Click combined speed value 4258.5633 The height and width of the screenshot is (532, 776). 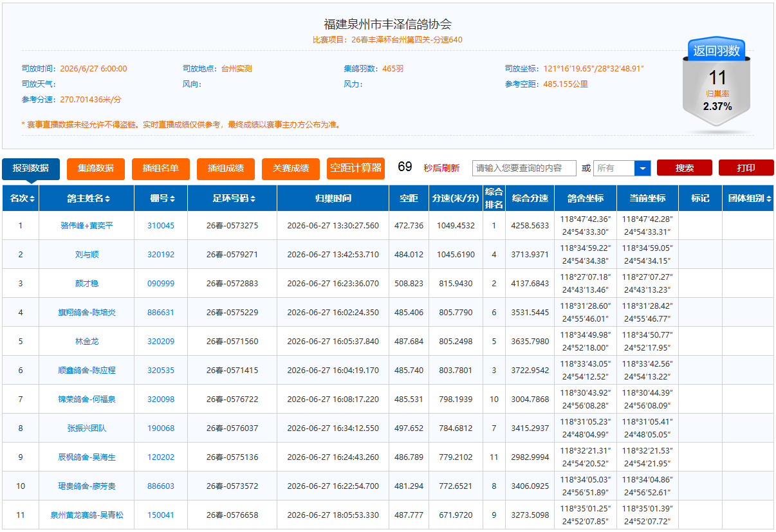coord(530,226)
